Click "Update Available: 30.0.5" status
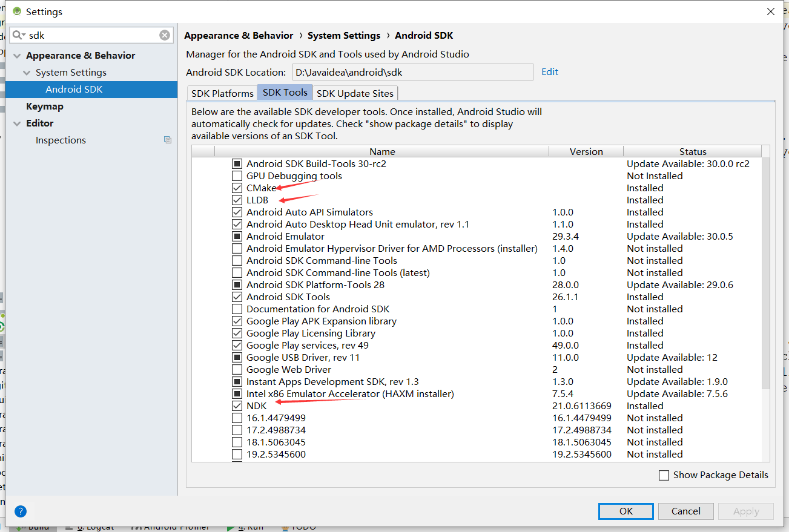This screenshot has height=532, width=789. point(679,236)
